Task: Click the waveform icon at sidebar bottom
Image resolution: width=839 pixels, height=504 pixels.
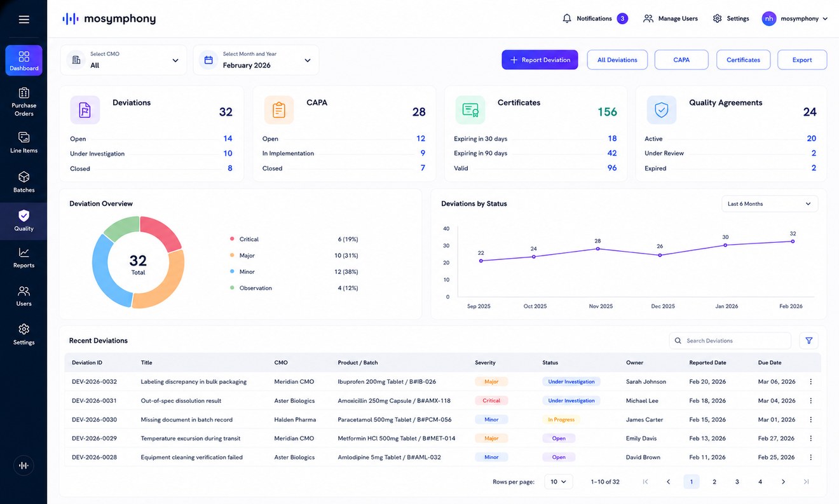Action: 24,465
